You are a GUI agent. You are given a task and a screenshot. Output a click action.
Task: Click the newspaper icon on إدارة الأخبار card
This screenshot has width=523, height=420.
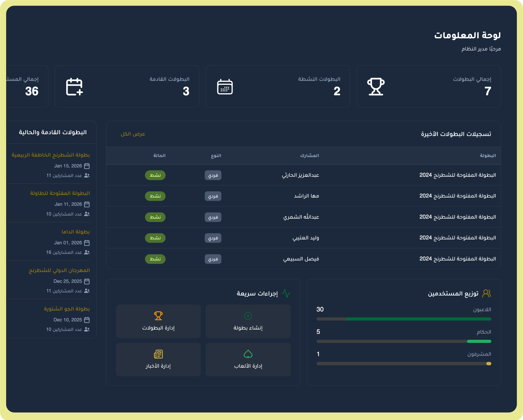pos(158,354)
